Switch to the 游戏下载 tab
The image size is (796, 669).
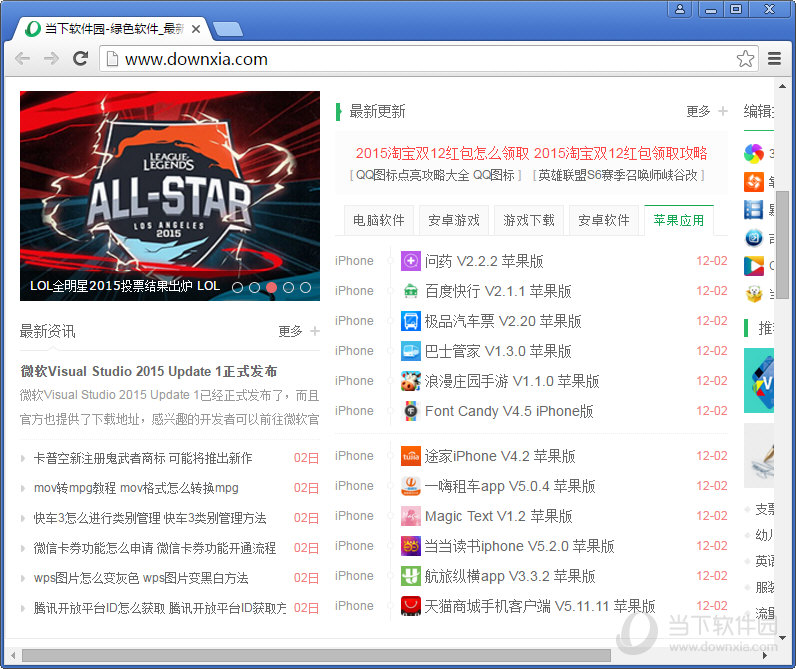(529, 220)
